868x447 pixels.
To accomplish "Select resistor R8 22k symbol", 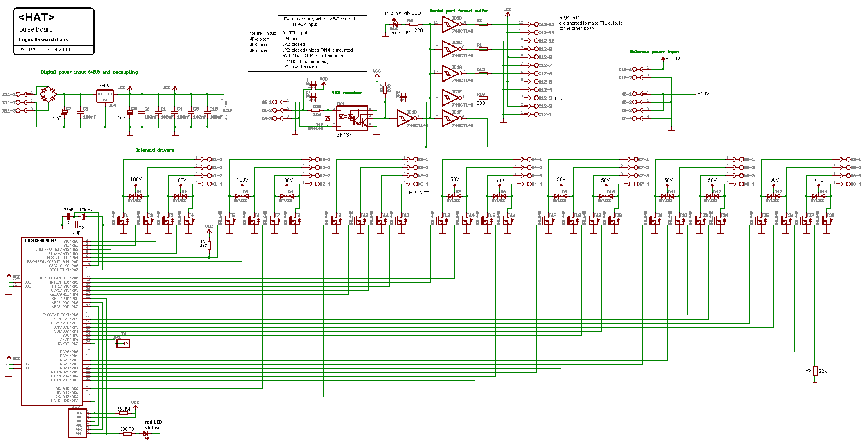I will click(x=815, y=371).
